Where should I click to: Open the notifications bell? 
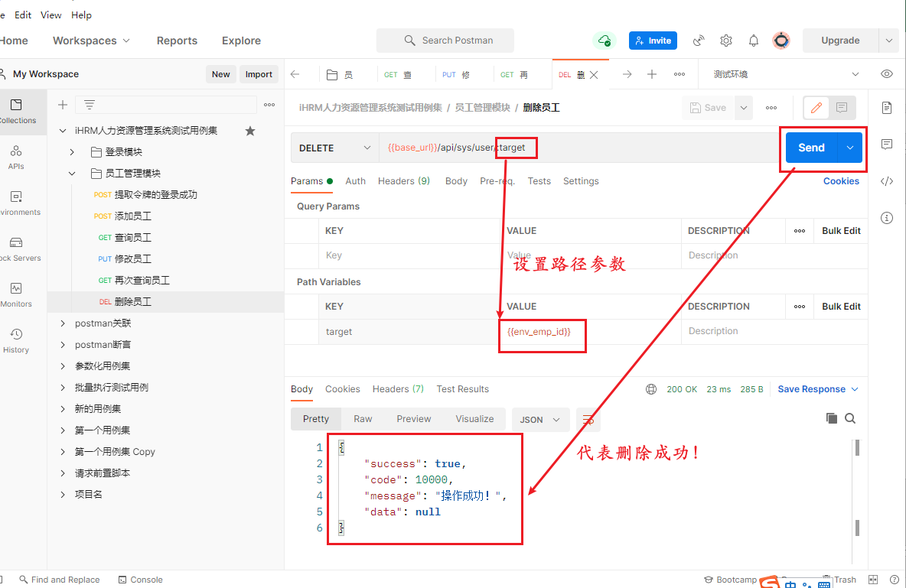click(x=753, y=40)
